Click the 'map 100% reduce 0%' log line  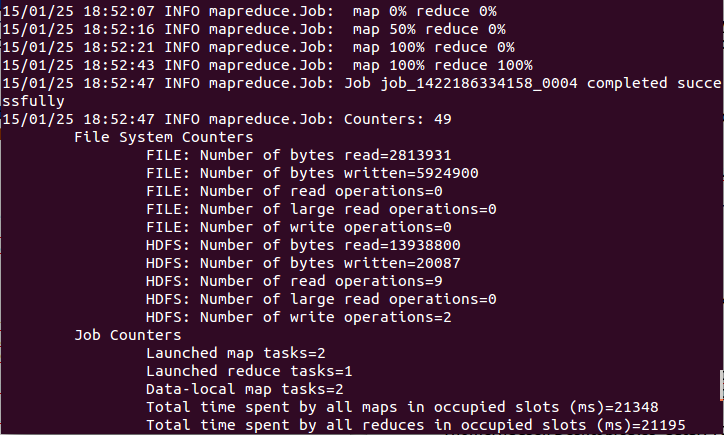(258, 47)
